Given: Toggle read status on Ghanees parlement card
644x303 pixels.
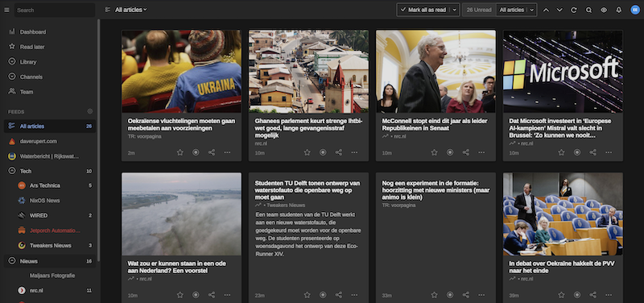Looking at the screenshot, I should [323, 152].
